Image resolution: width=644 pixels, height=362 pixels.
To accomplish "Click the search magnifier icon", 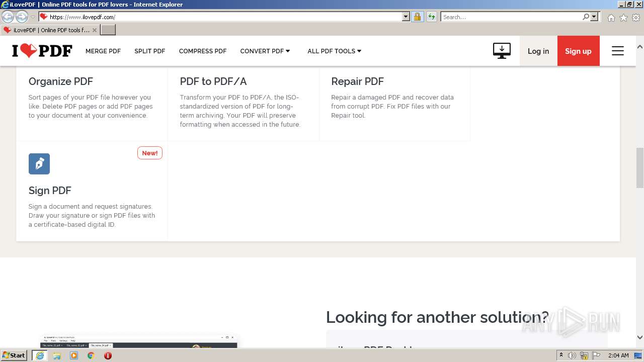I will pyautogui.click(x=586, y=17).
